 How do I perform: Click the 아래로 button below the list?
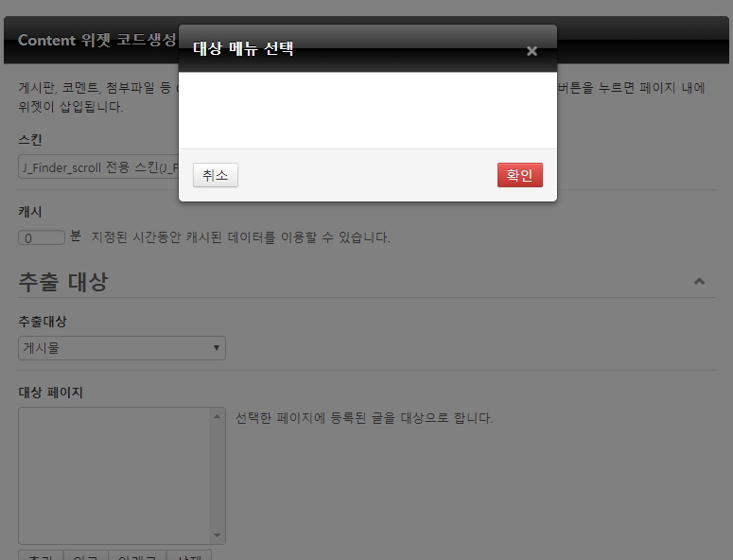pyautogui.click(x=137, y=556)
